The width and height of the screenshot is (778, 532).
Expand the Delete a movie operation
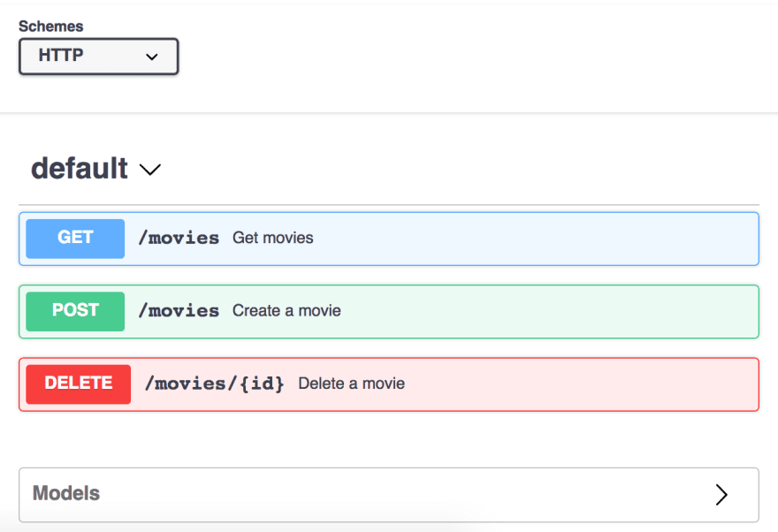(x=389, y=384)
